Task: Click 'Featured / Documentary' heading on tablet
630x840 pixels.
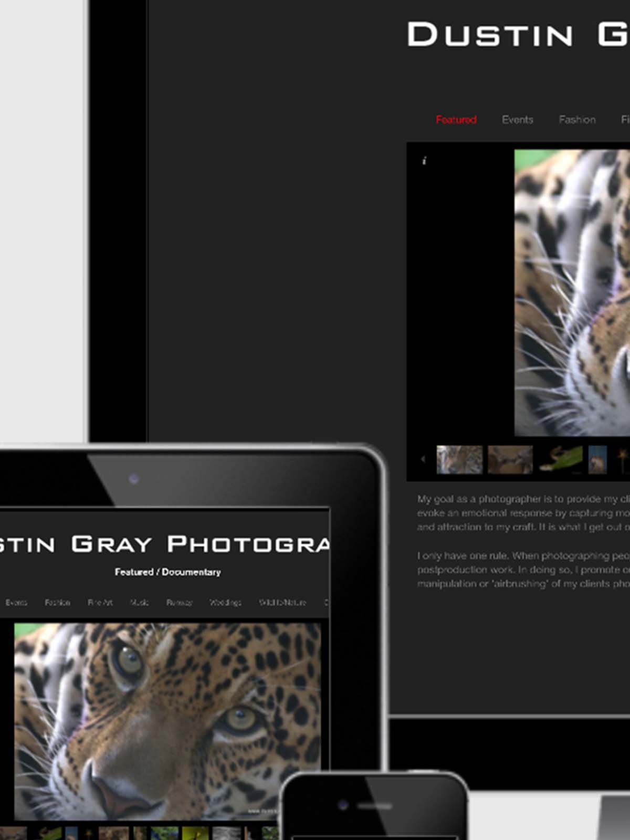Action: [x=167, y=572]
